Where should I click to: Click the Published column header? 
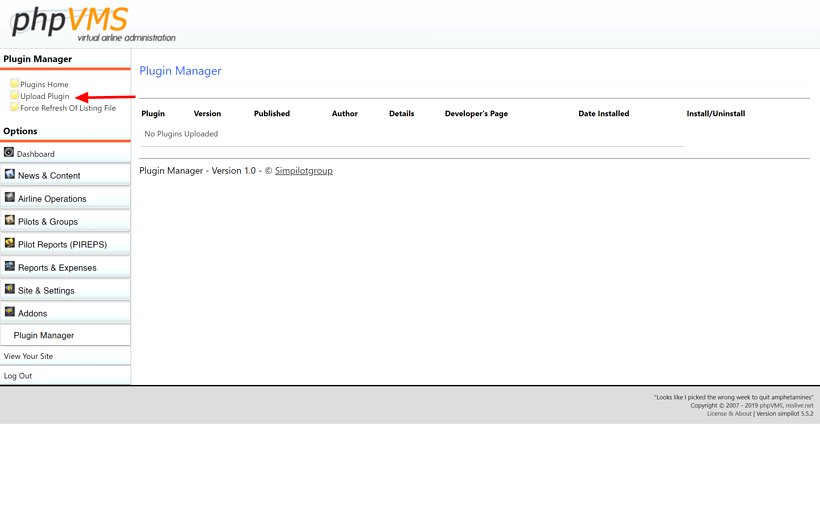pos(272,113)
